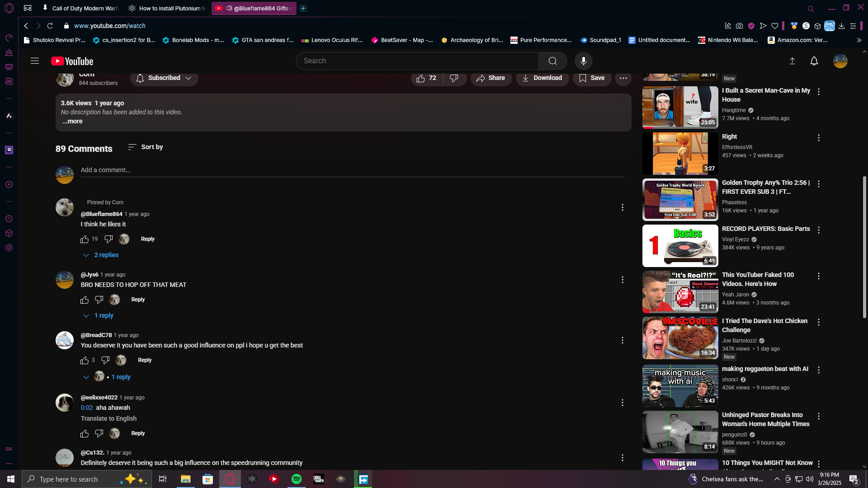Like the @BreadC78 comment

(85, 360)
